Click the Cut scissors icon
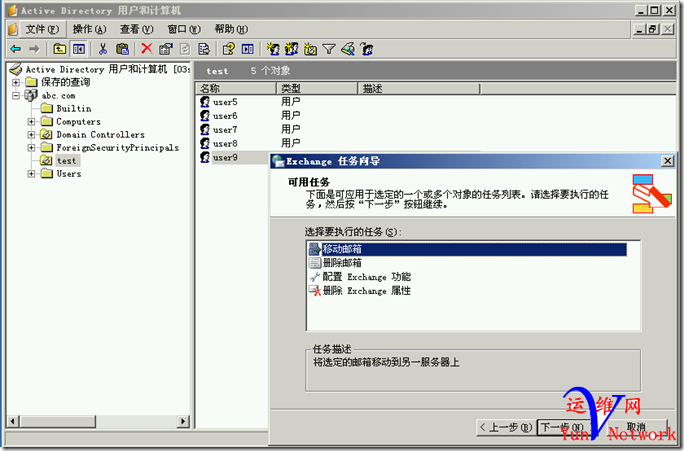This screenshot has height=451, width=684. [103, 49]
